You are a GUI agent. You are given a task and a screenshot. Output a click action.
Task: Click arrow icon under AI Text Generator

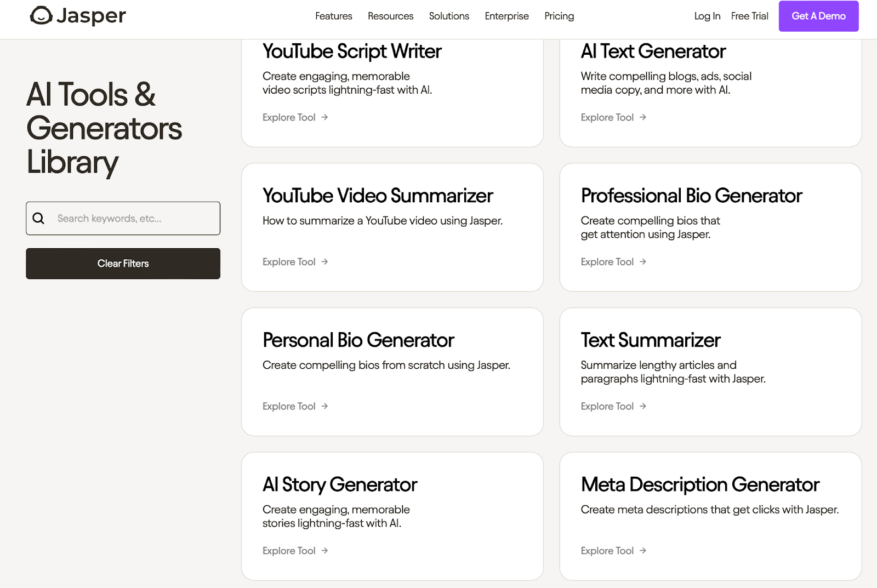point(643,117)
